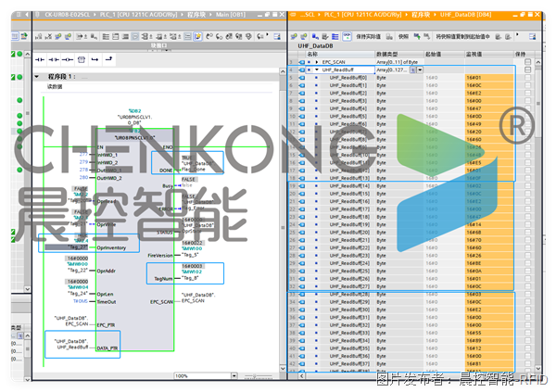
Task: Click 将快照值复制到起始值中 button
Action: coord(462,36)
